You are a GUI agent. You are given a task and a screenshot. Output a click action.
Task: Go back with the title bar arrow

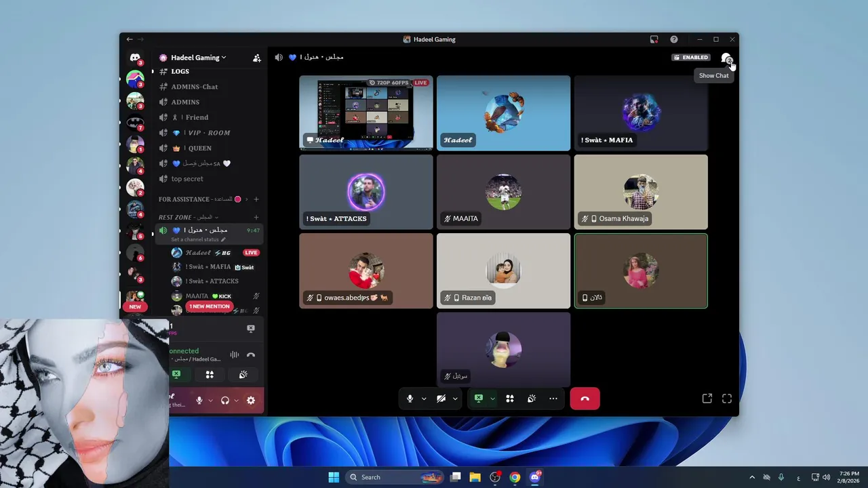coord(130,39)
